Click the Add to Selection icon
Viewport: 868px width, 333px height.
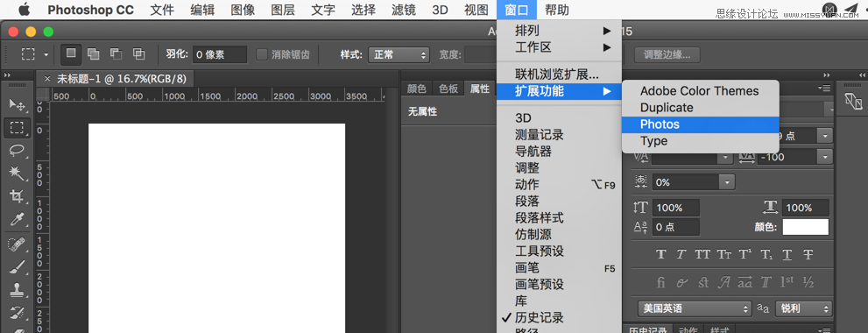pyautogui.click(x=94, y=54)
